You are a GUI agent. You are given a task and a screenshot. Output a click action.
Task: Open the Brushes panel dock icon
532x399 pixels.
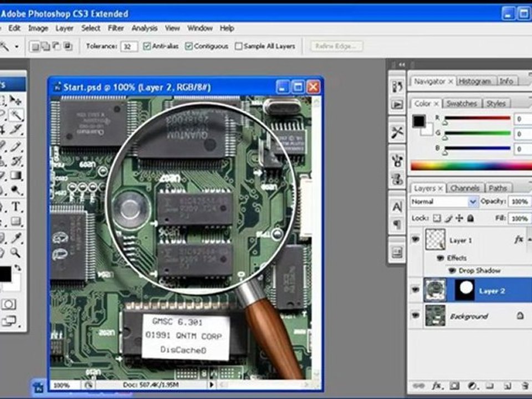397,160
